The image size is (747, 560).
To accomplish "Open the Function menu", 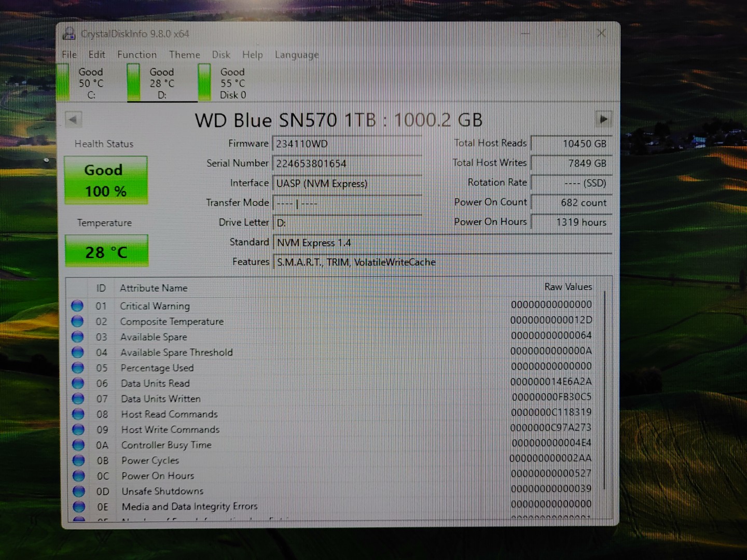I will click(x=137, y=54).
